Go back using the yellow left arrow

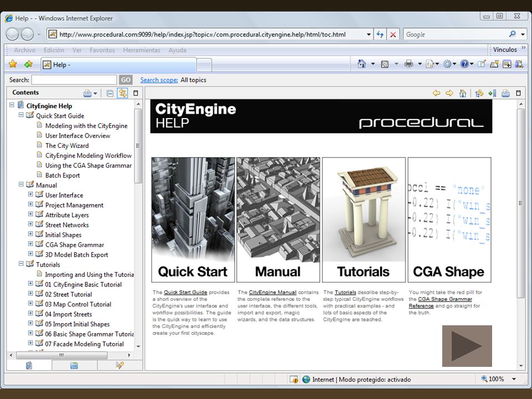437,93
